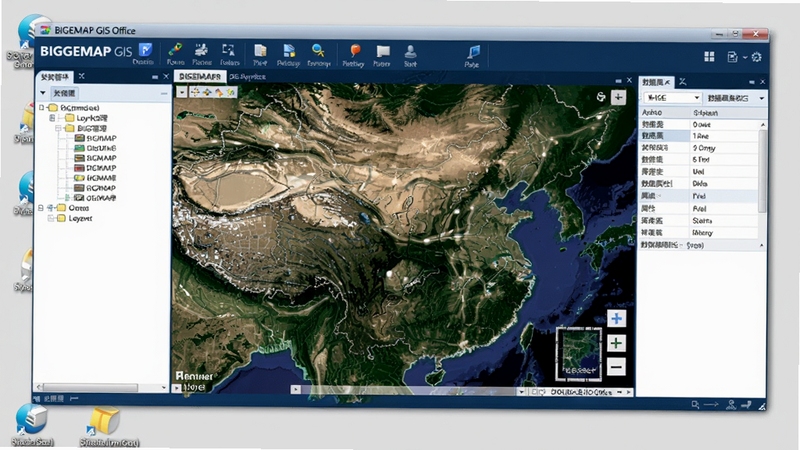Click the 'Anbo' column header in properties table
This screenshot has height=450, width=800.
[x=652, y=113]
